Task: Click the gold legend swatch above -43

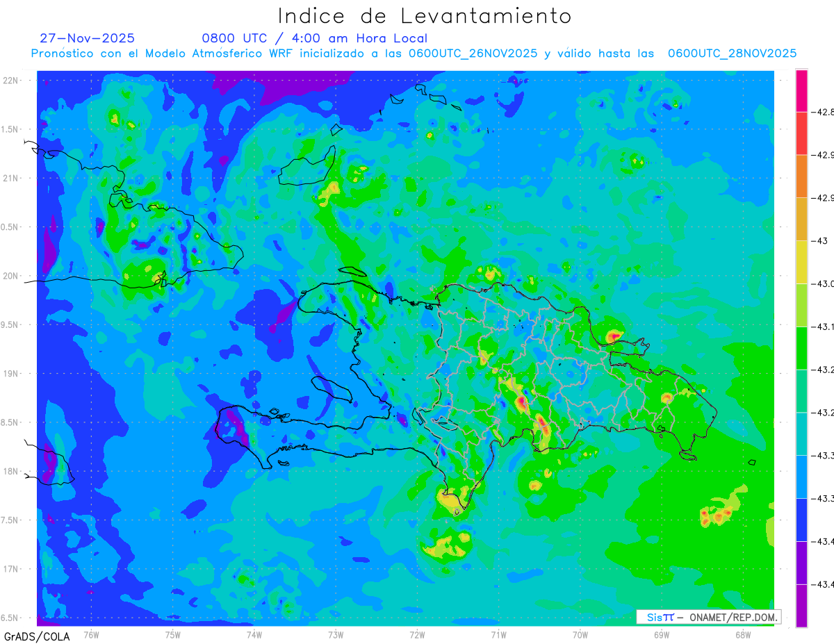Action: coord(801,219)
